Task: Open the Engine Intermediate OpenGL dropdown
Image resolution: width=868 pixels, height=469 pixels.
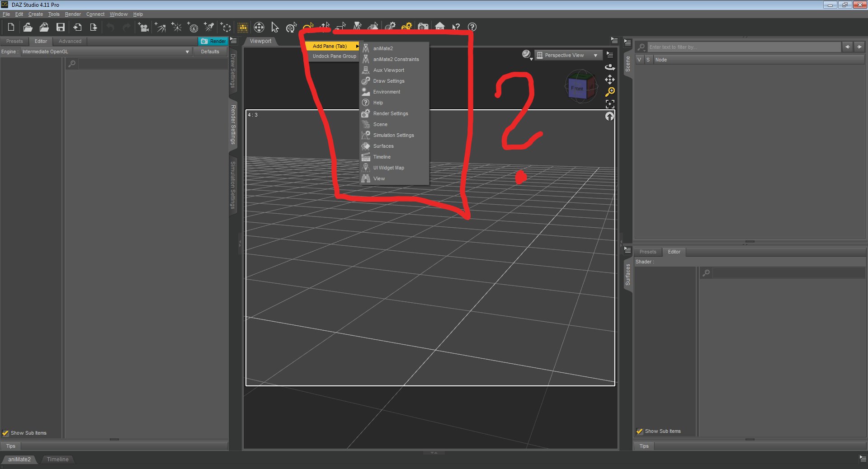Action: pos(106,52)
